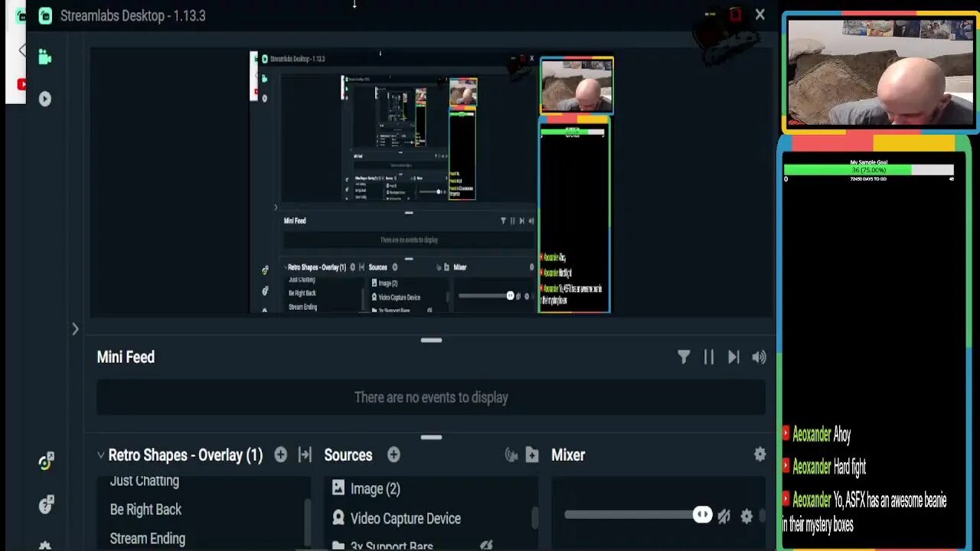Click the play-circle icon in left sidebar
The height and width of the screenshot is (551, 980).
45,99
